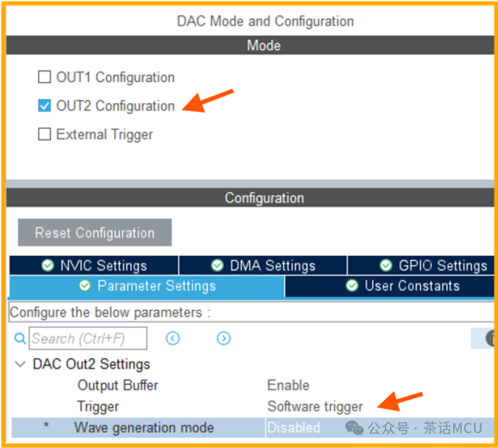
Task: Click the Search (Ctrl+F) input field
Action: (x=88, y=338)
